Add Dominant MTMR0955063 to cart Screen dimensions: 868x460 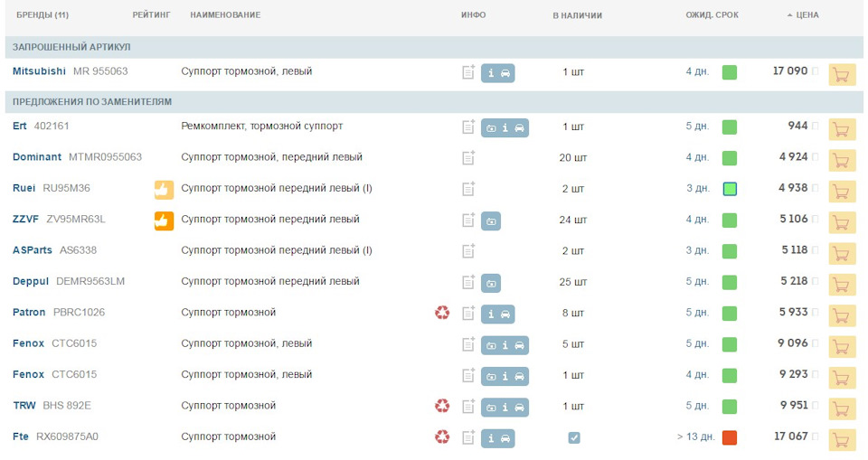coord(842,161)
